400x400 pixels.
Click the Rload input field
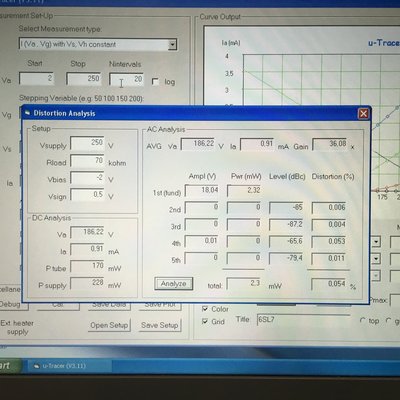pyautogui.click(x=87, y=161)
